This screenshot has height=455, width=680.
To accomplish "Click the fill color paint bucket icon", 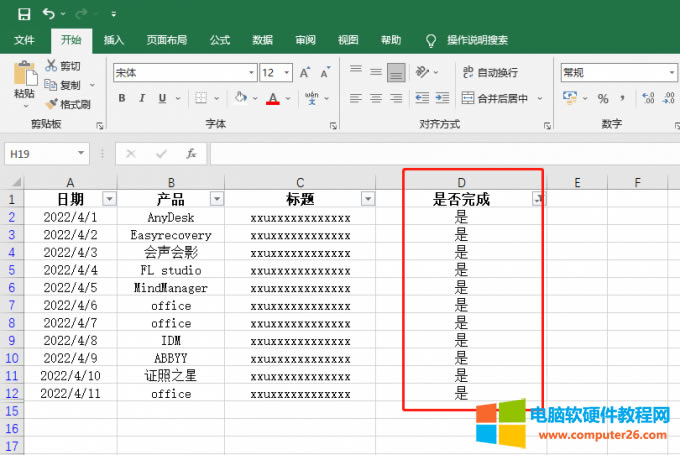I will (240, 98).
